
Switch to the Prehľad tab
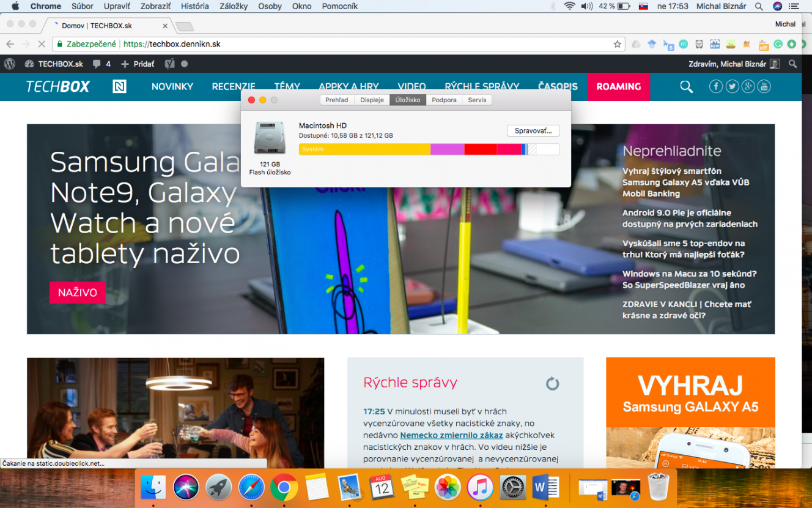click(337, 100)
